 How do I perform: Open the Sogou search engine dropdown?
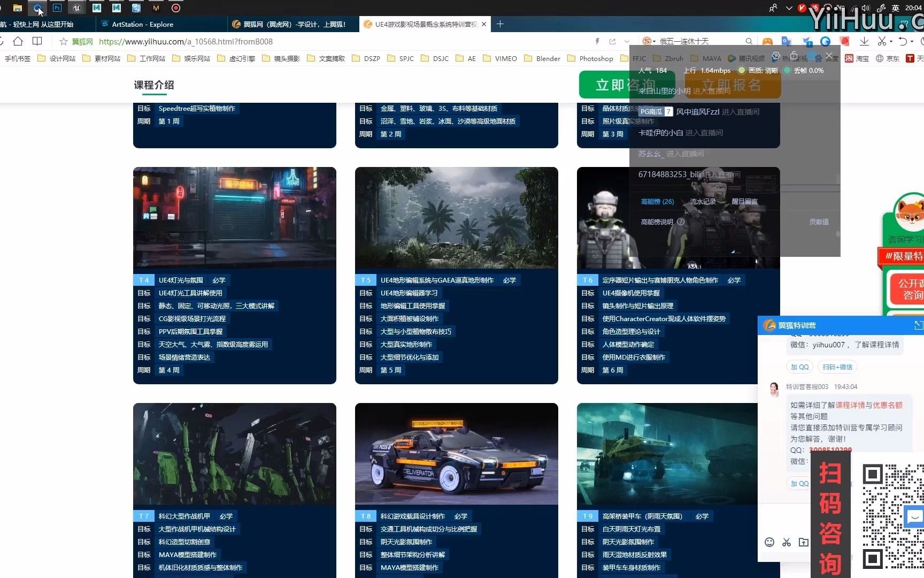tap(649, 41)
